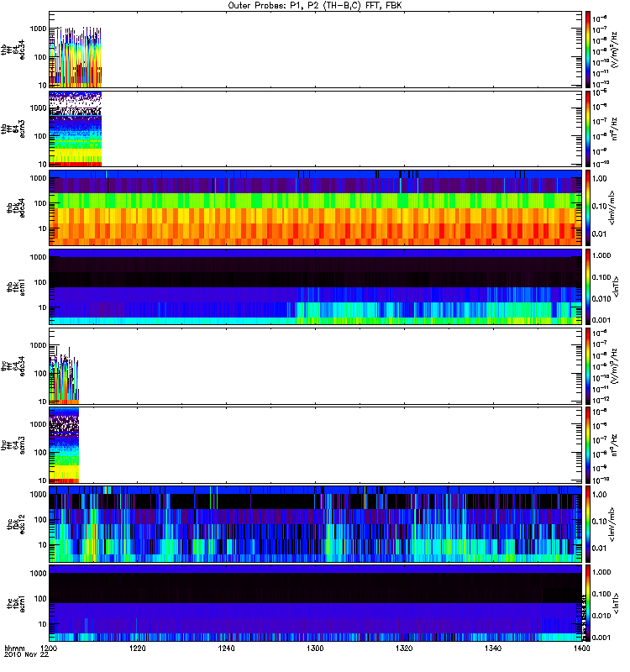Click the color bar beside thb fbk scm1 panel
Image resolution: width=630 pixels, height=672 pixels.
[x=588, y=286]
